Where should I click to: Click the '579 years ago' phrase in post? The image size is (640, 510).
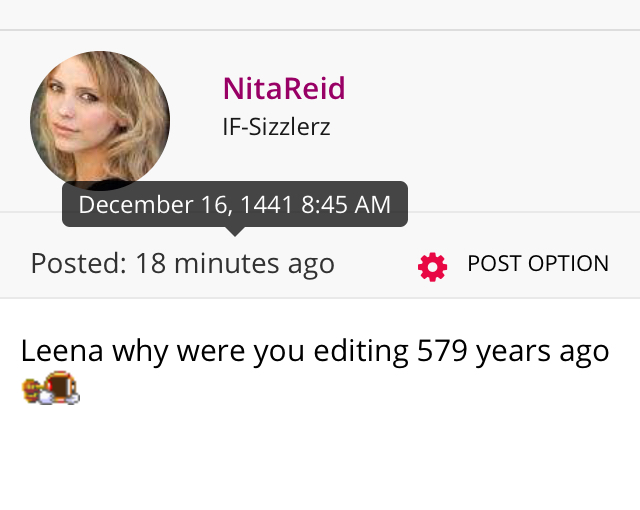(x=513, y=351)
